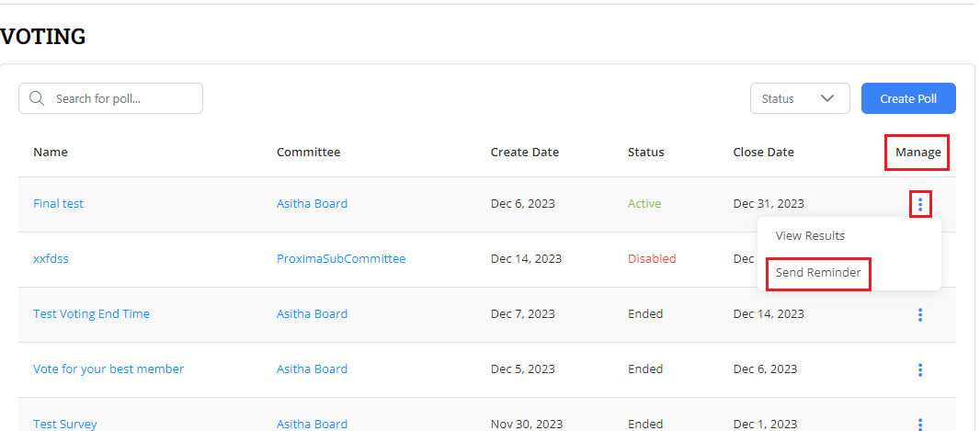This screenshot has height=431, width=980.
Task: Open the xxfdss poll link
Action: tap(51, 259)
